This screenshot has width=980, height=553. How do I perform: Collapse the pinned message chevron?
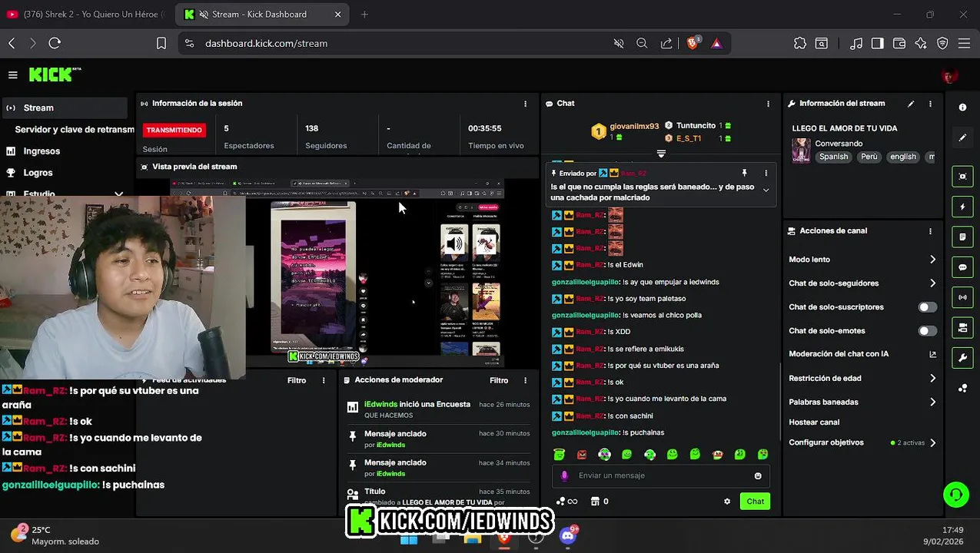tap(766, 190)
